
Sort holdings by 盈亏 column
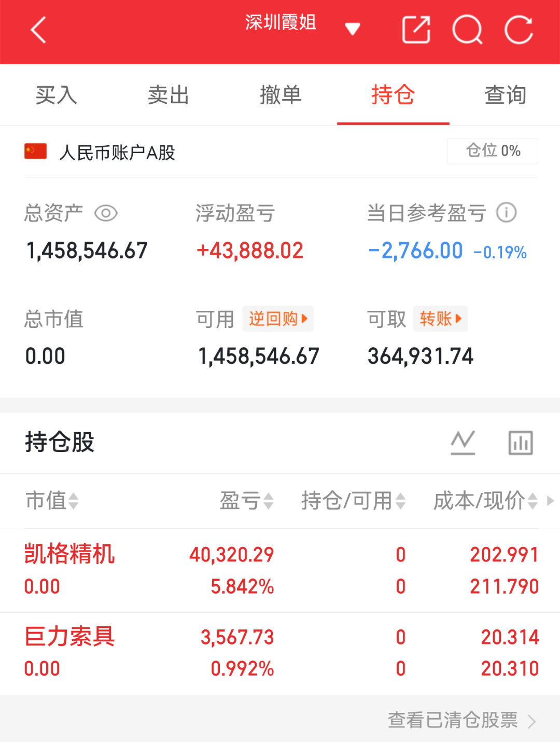coord(247,501)
